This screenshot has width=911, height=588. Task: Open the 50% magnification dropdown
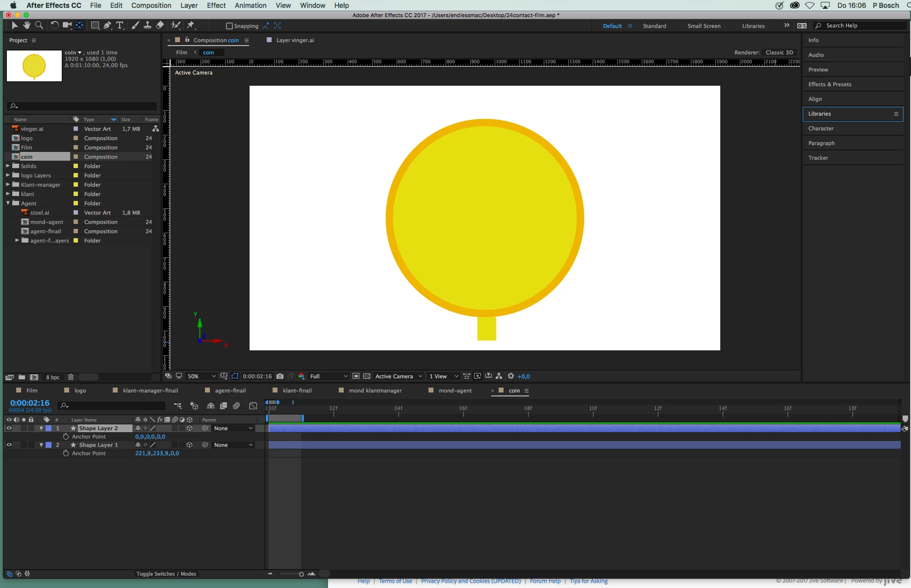point(202,376)
